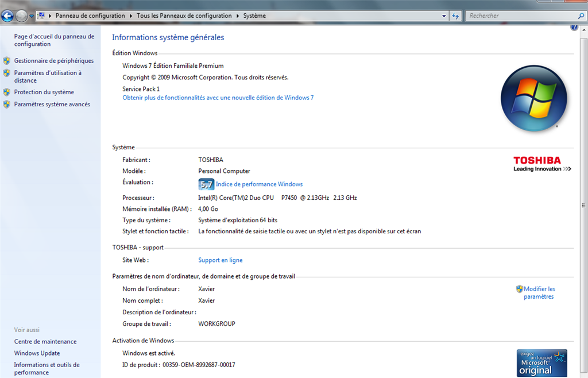Click Système d'exploitation 64 bits value
Viewport: 588px width, 378px height.
point(238,220)
